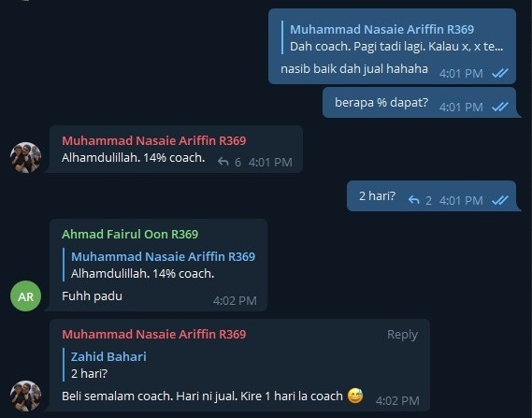Open Nasaie's photo avatar beside bottom message
Viewport: 532px width, 418px height.
tap(26, 396)
